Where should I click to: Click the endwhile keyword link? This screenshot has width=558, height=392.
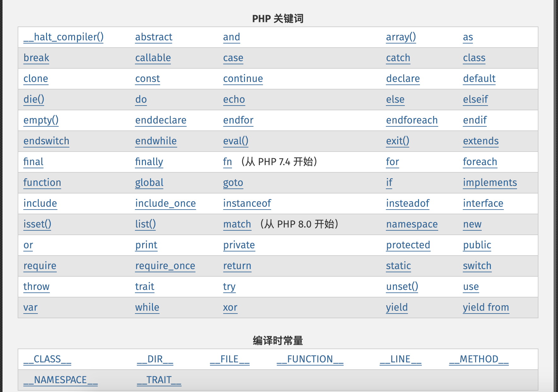156,141
